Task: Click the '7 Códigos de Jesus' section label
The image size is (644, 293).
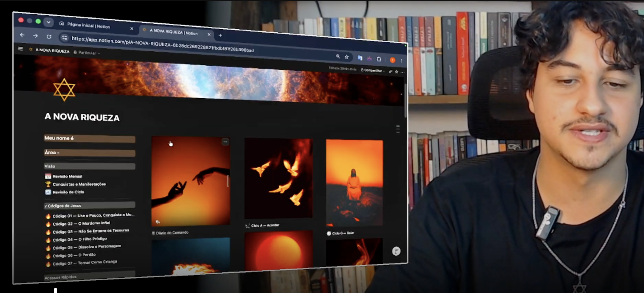Action: point(90,205)
